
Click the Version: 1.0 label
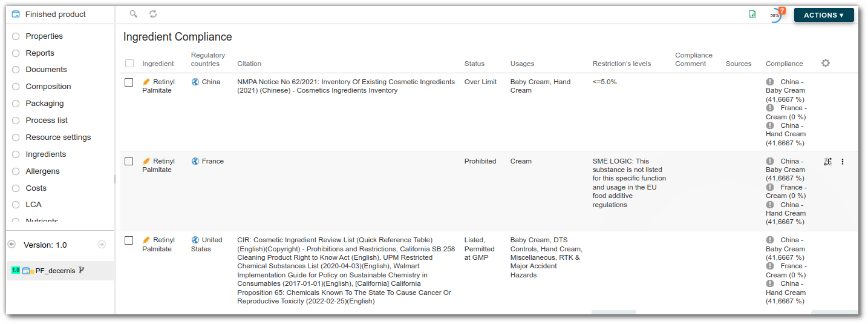(45, 245)
